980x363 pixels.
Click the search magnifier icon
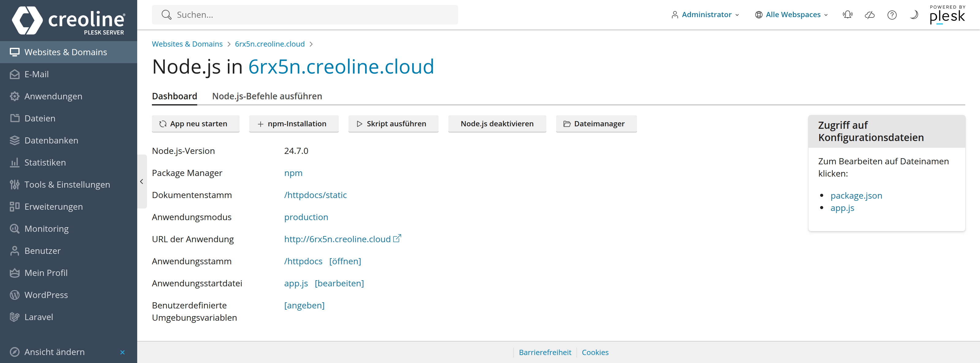166,15
